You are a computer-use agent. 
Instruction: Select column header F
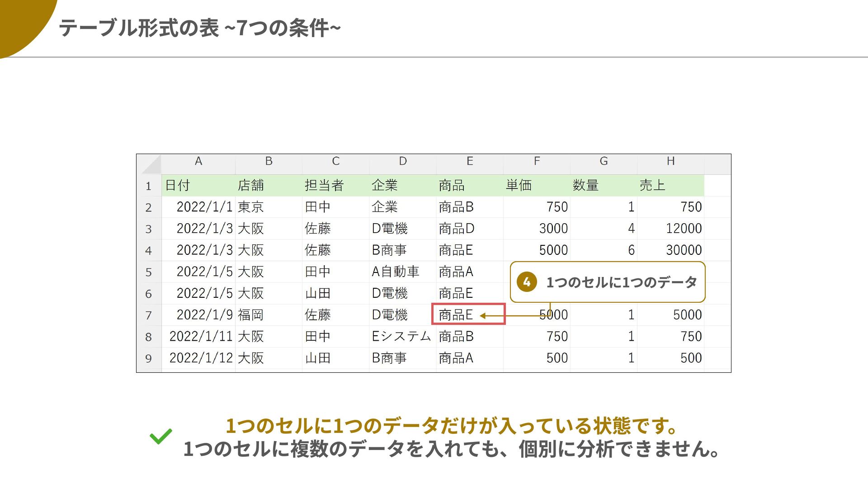click(x=537, y=164)
